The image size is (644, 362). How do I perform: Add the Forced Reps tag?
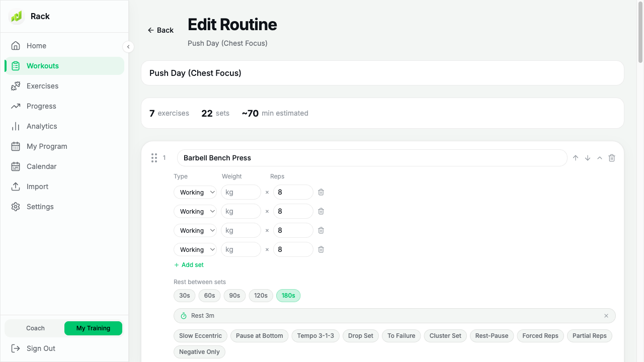pyautogui.click(x=540, y=336)
